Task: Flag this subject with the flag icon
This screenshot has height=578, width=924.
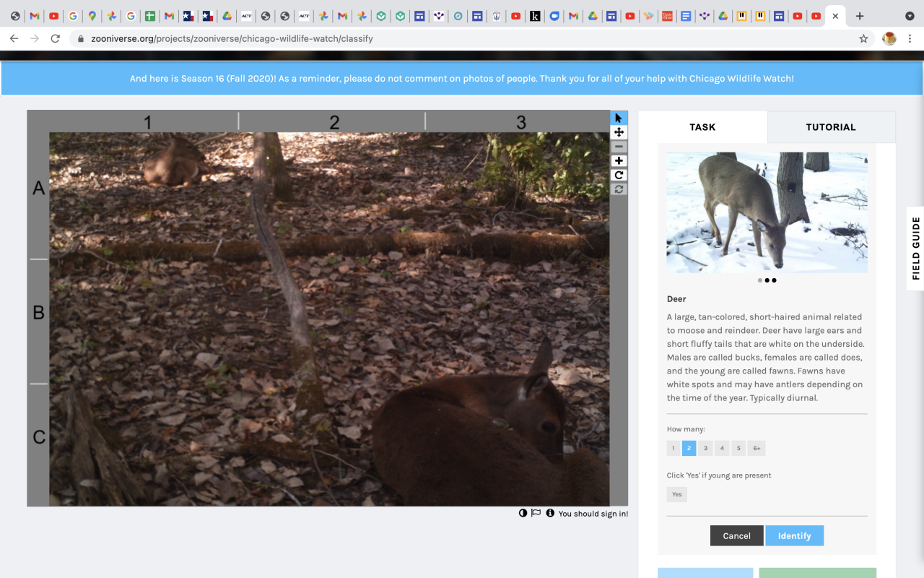Action: [x=536, y=513]
